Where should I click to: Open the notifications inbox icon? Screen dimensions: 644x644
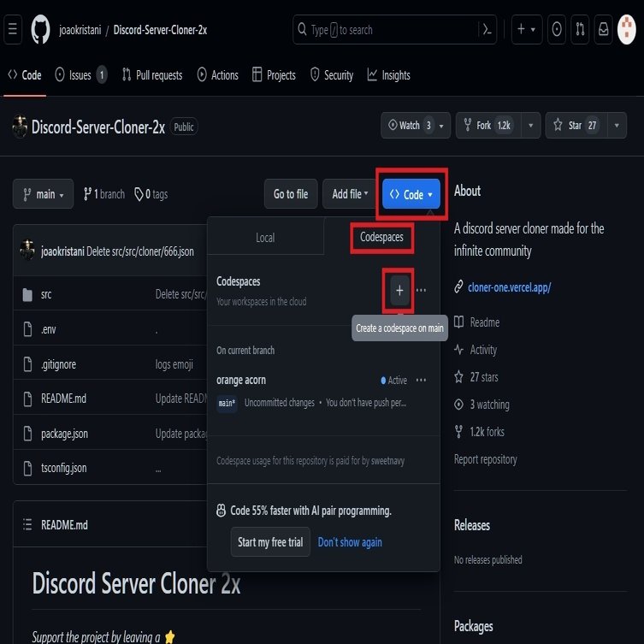tap(603, 29)
